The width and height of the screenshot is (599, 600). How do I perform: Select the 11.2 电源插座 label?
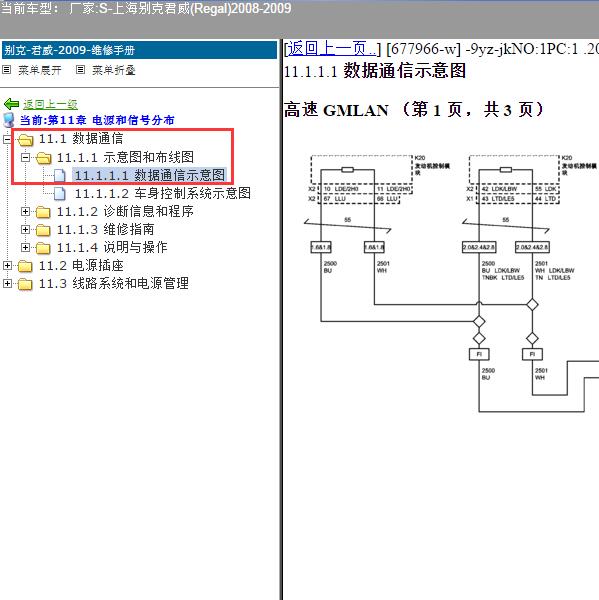[x=81, y=265]
